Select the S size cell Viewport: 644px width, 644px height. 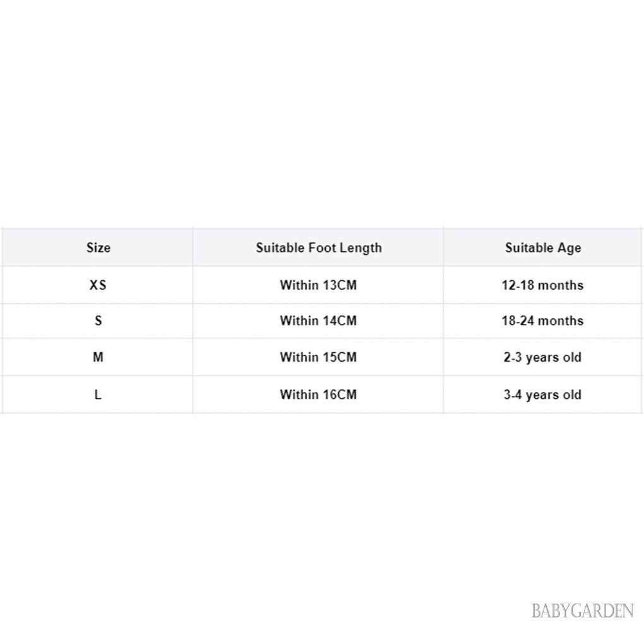(98, 321)
